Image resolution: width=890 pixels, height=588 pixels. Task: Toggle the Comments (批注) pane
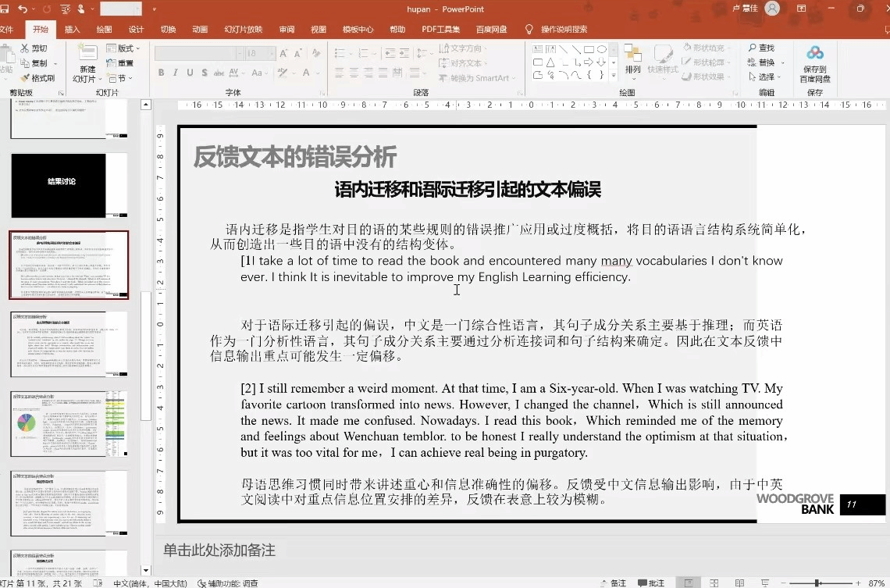coord(652,583)
